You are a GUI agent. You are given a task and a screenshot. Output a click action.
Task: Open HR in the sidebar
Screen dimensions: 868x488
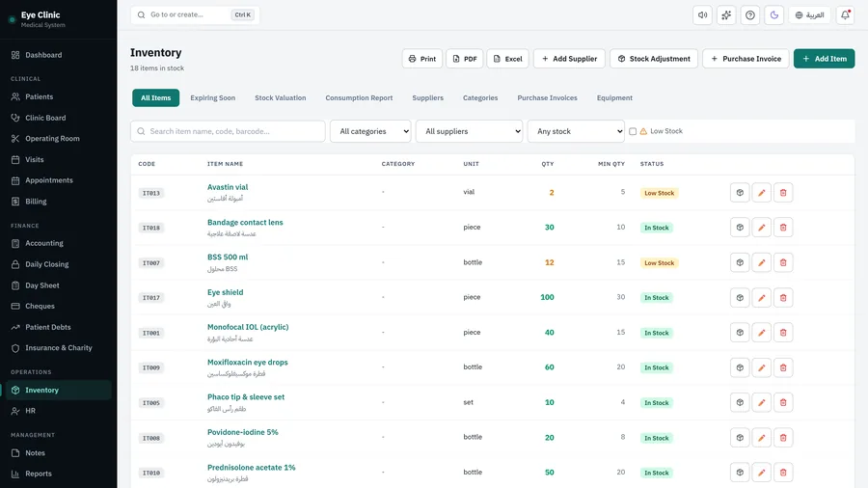point(58,411)
